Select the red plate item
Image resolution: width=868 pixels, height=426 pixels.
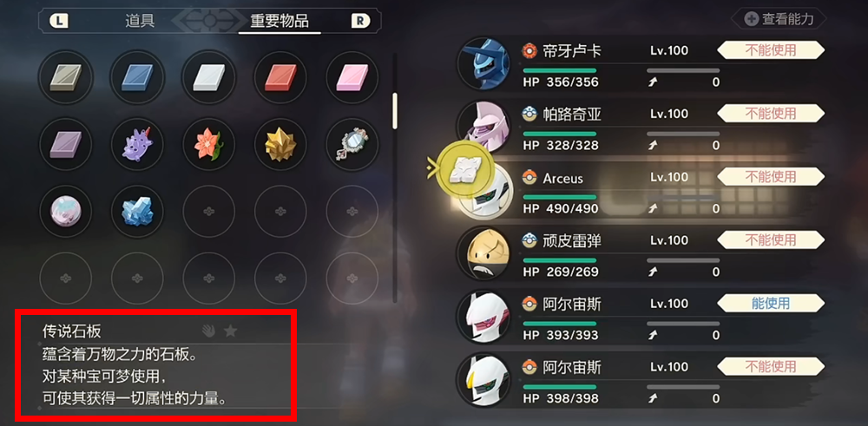pos(280,78)
